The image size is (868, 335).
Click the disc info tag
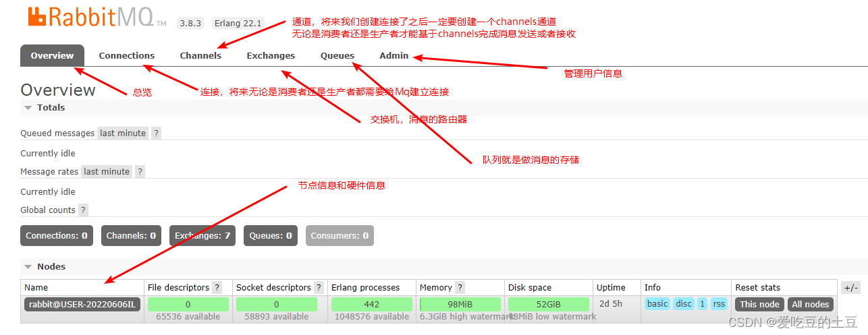(684, 303)
